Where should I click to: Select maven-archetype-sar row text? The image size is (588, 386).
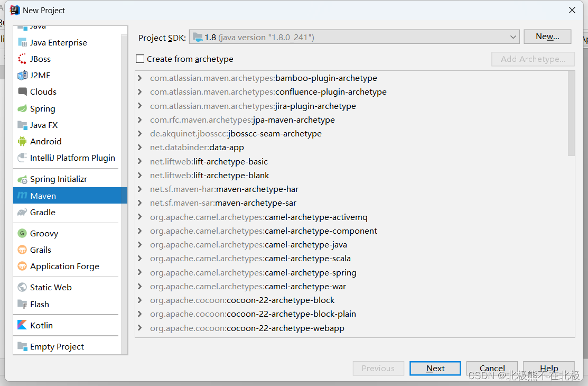point(223,203)
